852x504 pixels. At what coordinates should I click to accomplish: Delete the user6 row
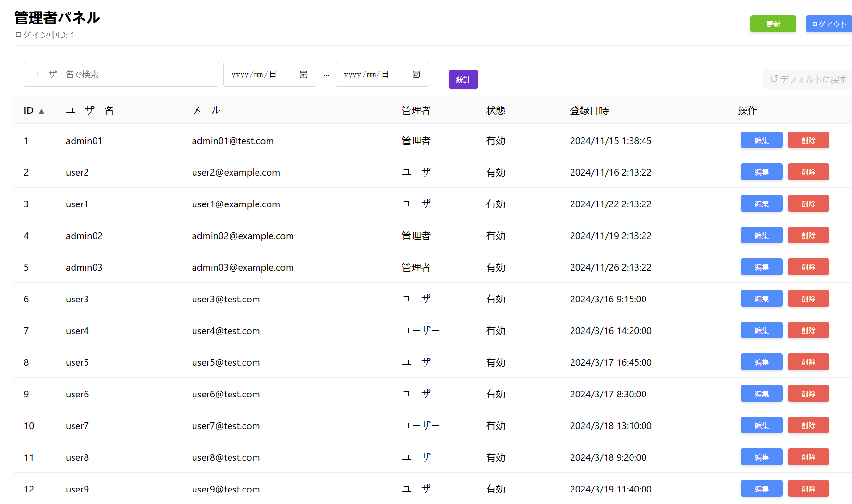(x=808, y=394)
